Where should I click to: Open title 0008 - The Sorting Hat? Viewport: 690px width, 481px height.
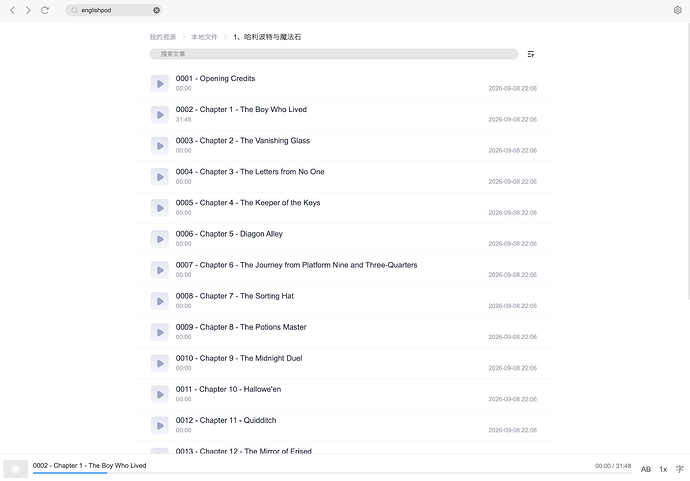pos(235,296)
